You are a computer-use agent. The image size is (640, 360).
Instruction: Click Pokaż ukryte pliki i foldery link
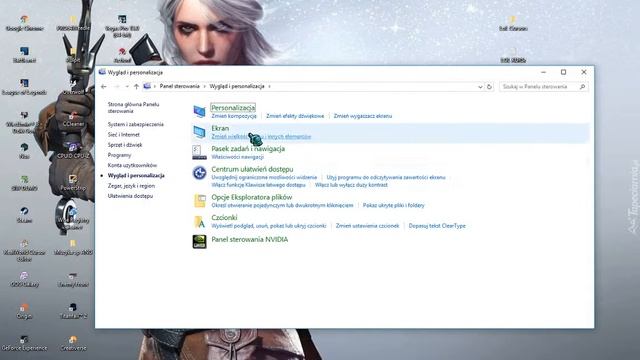pyautogui.click(x=393, y=205)
